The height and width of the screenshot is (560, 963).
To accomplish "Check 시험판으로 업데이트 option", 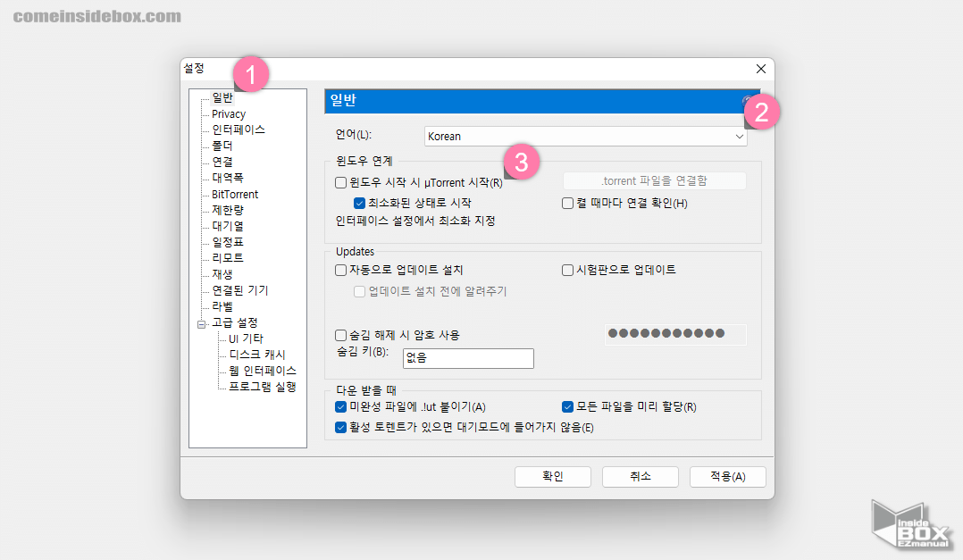I will tap(567, 270).
